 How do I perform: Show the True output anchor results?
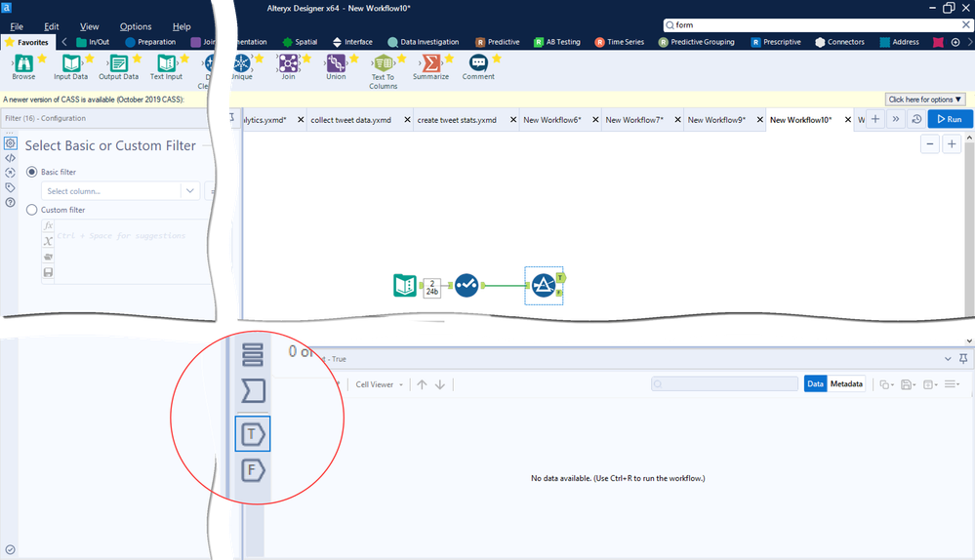[x=253, y=434]
